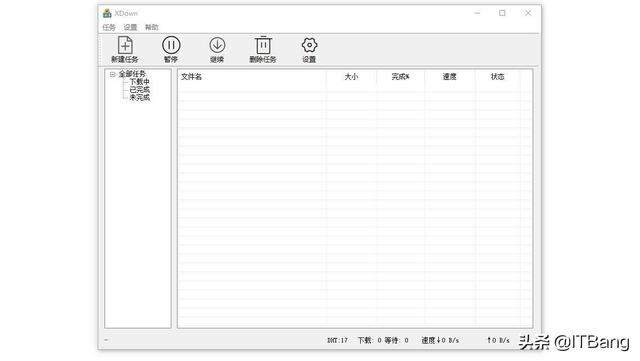
Task: Open Settings (设置) via the gear icon
Action: (309, 45)
